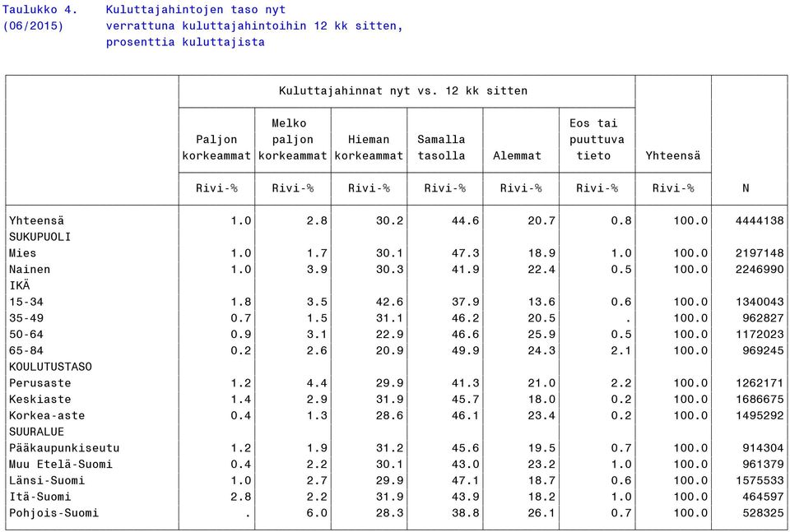790x532 pixels.
Task: Select the 'Paljon korkeammat' column header
Action: point(216,147)
